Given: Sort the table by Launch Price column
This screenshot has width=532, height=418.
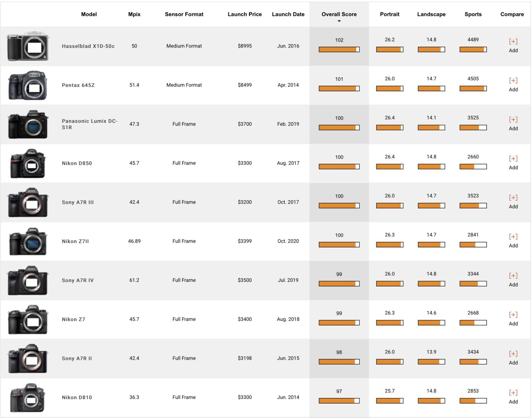Looking at the screenshot, I should [x=245, y=14].
